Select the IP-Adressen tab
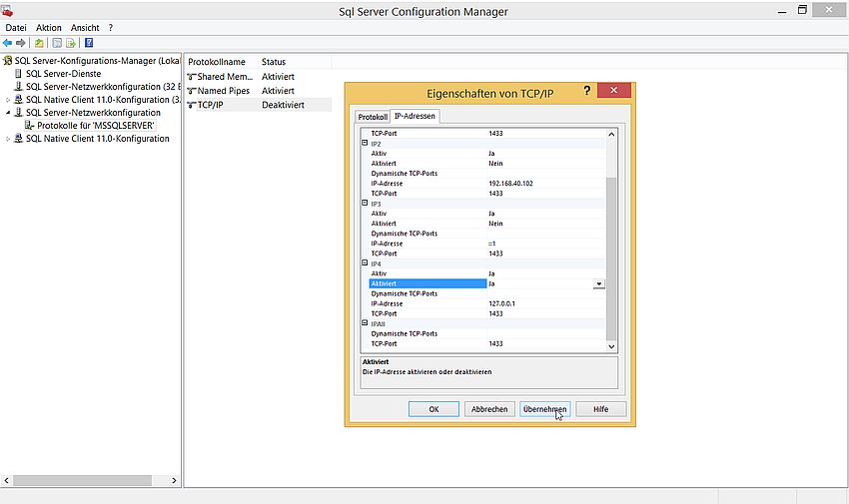The height and width of the screenshot is (504, 849). (x=415, y=116)
